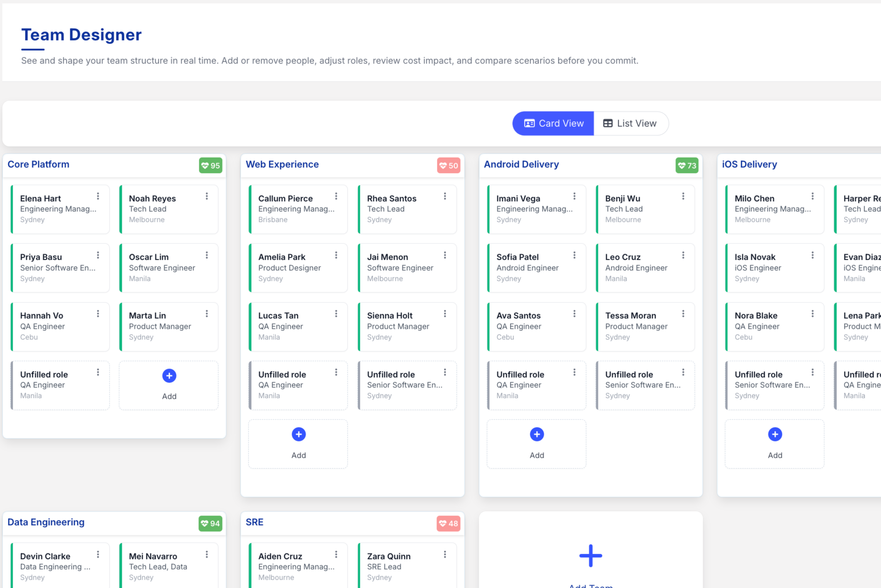Click the iOS Delivery team heading

(x=749, y=164)
